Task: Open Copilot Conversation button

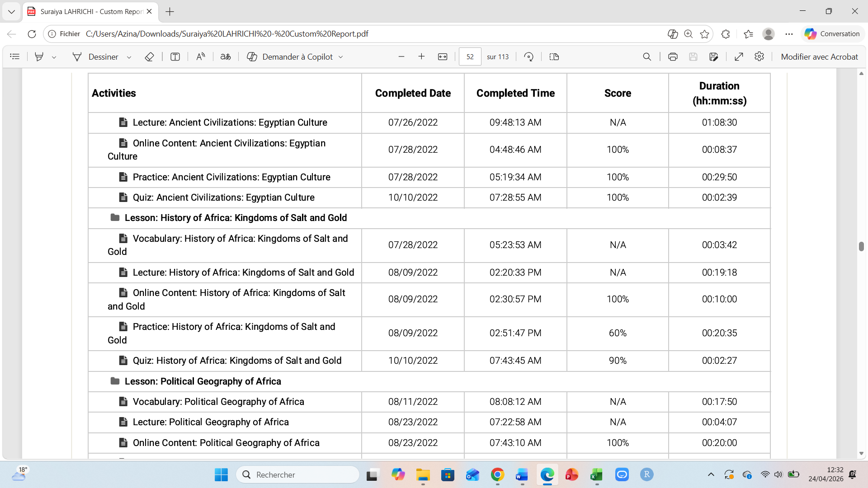Action: (x=832, y=33)
